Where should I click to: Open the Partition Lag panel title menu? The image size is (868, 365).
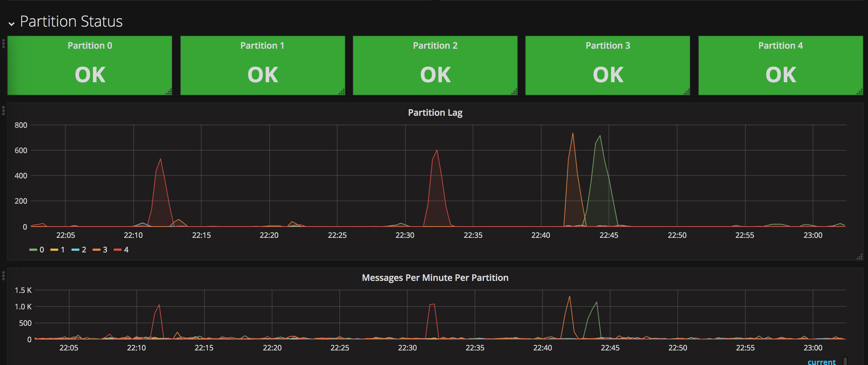(x=435, y=113)
